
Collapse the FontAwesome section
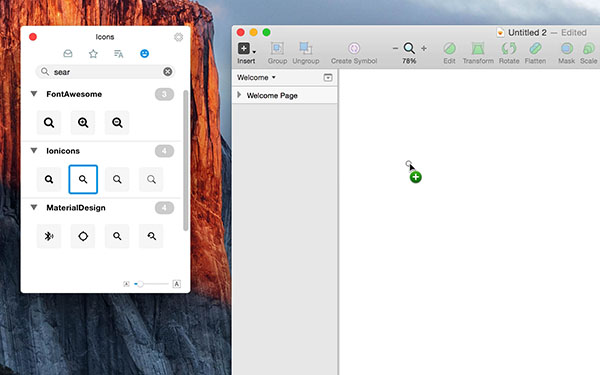point(34,94)
